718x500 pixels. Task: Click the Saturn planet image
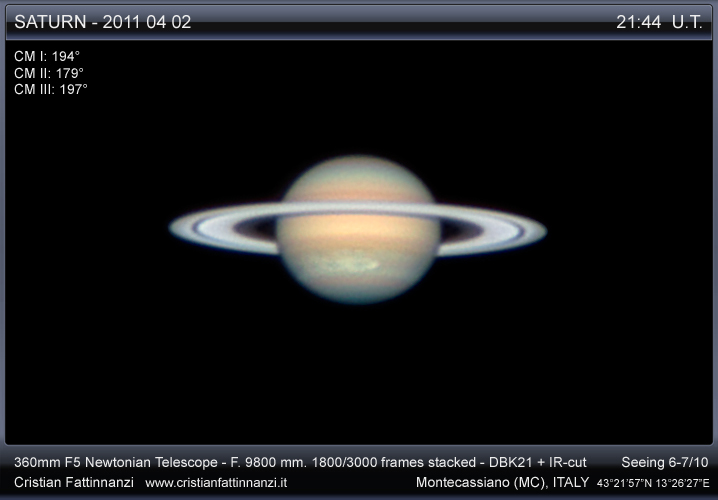[x=358, y=230]
